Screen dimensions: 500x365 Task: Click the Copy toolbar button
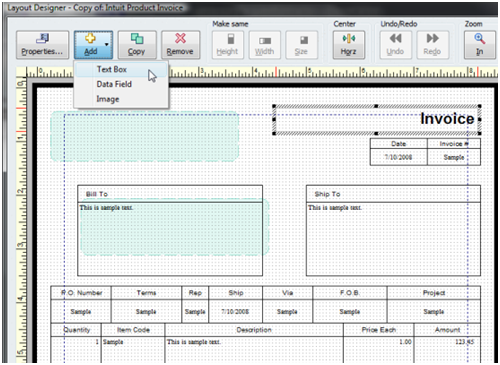point(137,45)
